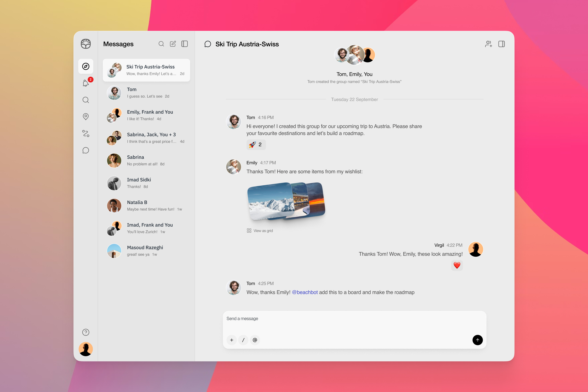Click Emily's avatar on 4:17 PM message

coord(234,167)
